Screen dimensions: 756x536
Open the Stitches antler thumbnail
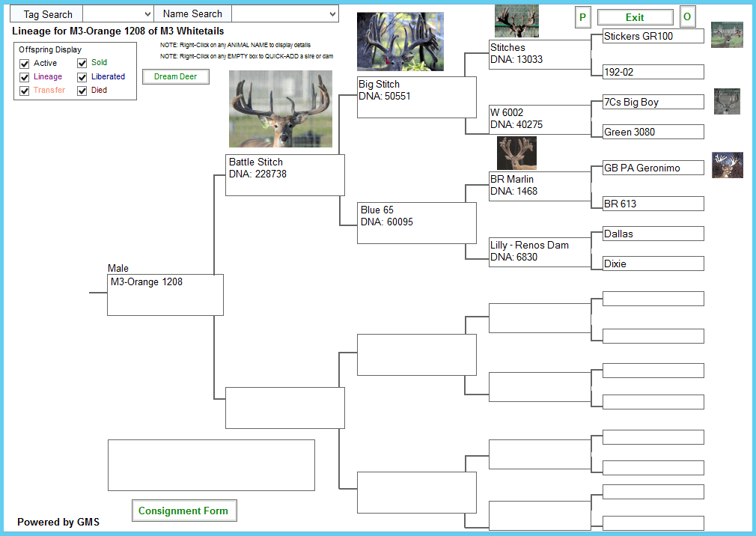[x=516, y=21]
